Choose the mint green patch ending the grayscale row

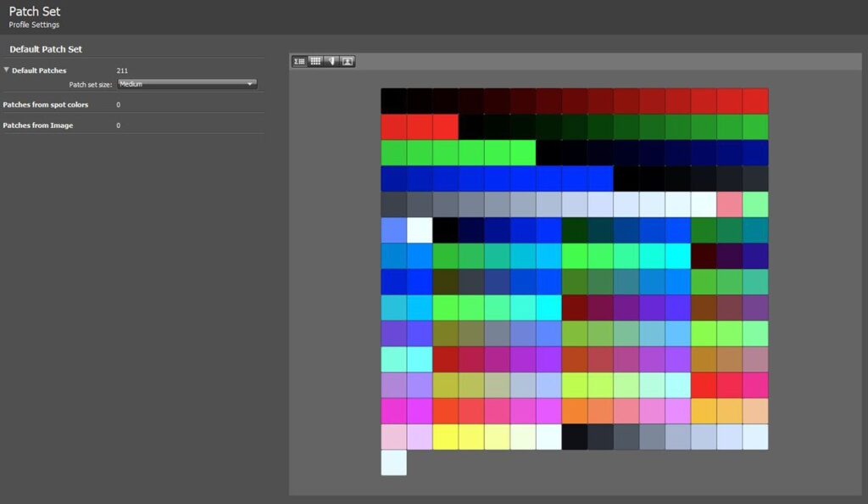[x=755, y=204]
